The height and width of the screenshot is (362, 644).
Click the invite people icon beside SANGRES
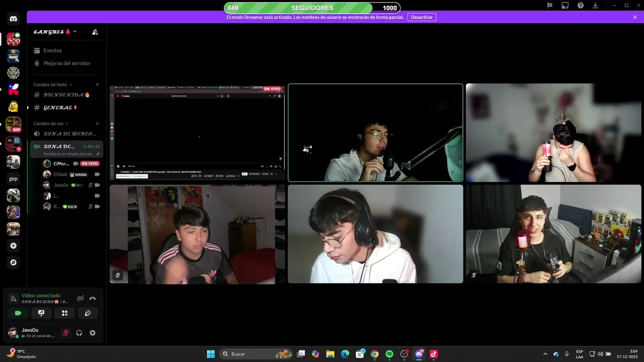click(x=95, y=32)
